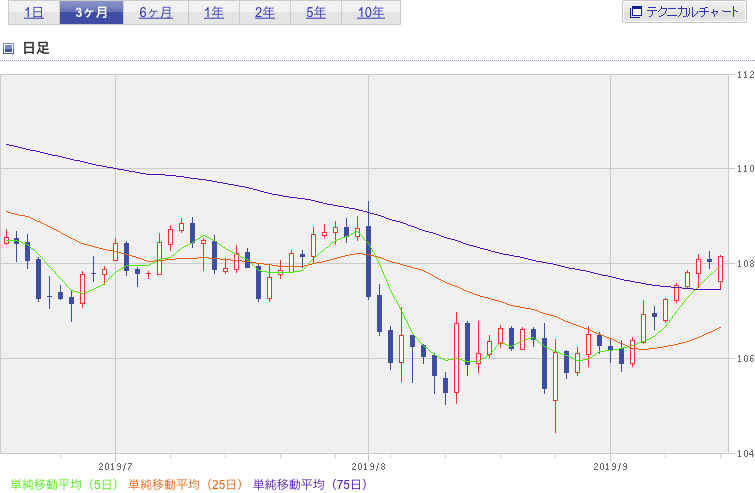The height and width of the screenshot is (493, 755).
Task: Open the テクニカルチャート button
Action: pyautogui.click(x=684, y=12)
